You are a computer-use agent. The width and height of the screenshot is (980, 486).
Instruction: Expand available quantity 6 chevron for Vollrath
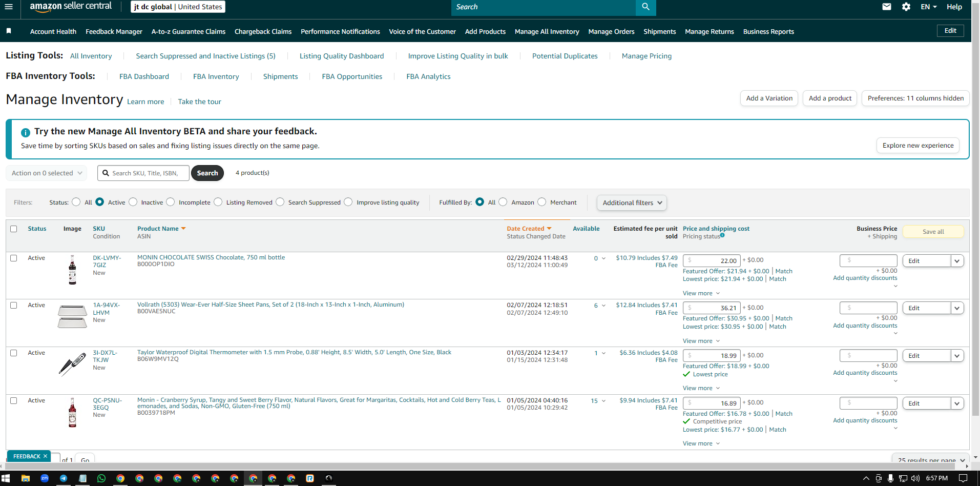click(x=603, y=306)
